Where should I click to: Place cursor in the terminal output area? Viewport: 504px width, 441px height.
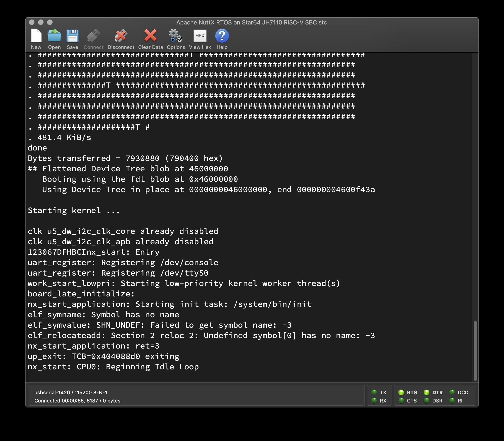click(246, 221)
